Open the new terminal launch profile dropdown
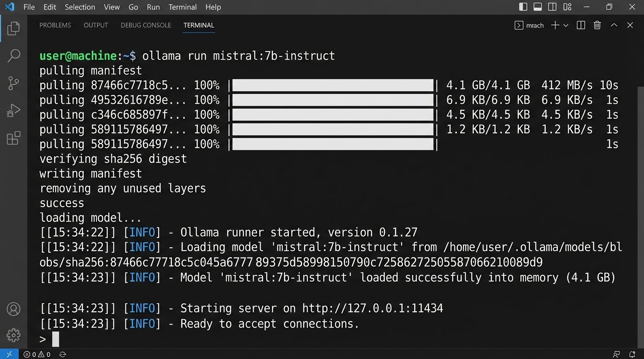Image resolution: width=644 pixels, height=359 pixels. pyautogui.click(x=566, y=25)
